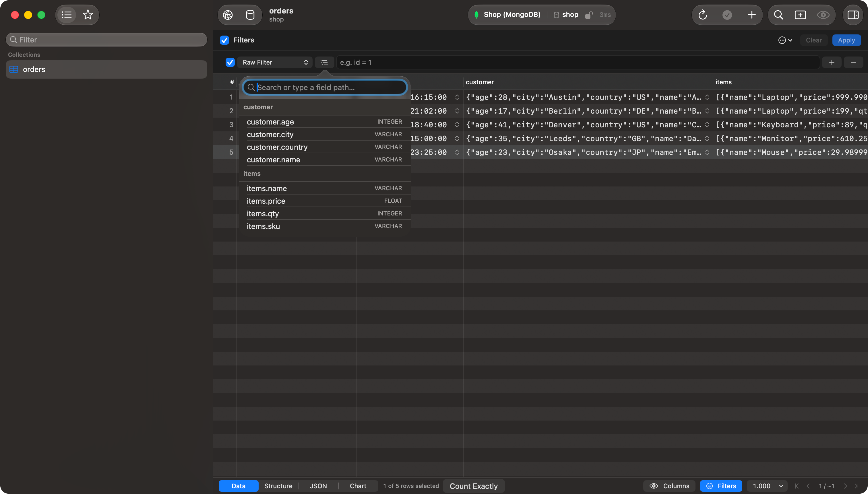This screenshot has width=868, height=494.
Task: Go to last page arrow
Action: pos(857,486)
